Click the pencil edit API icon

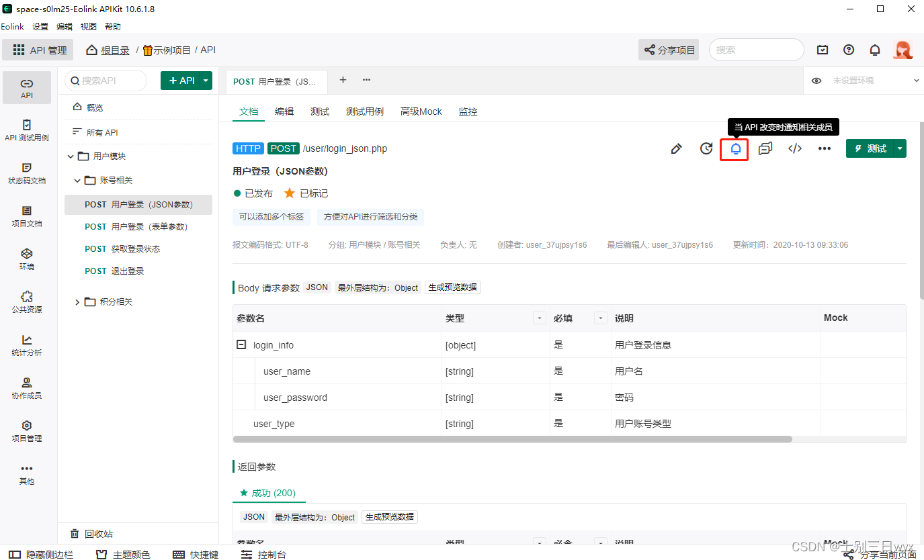click(x=677, y=148)
